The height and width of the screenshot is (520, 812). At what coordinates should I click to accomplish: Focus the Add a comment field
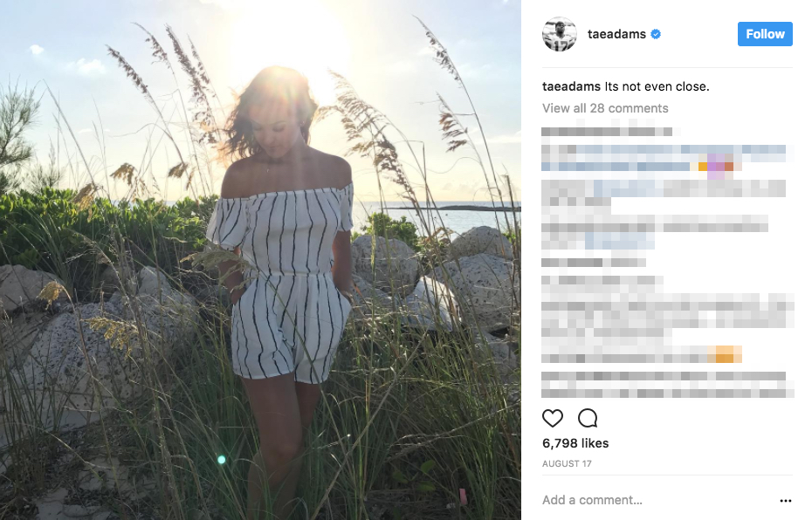(657, 500)
